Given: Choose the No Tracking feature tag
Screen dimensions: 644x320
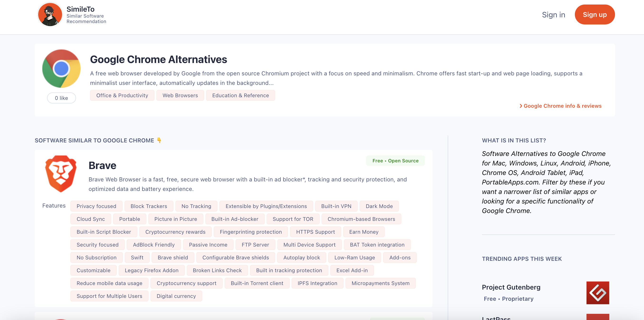Looking at the screenshot, I should (196, 206).
